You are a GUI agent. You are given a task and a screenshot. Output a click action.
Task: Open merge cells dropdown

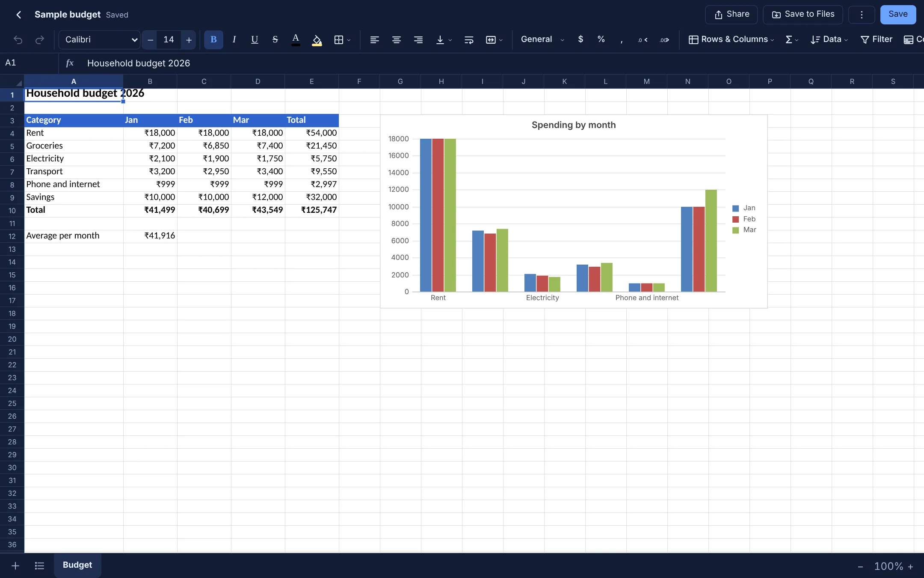(494, 40)
